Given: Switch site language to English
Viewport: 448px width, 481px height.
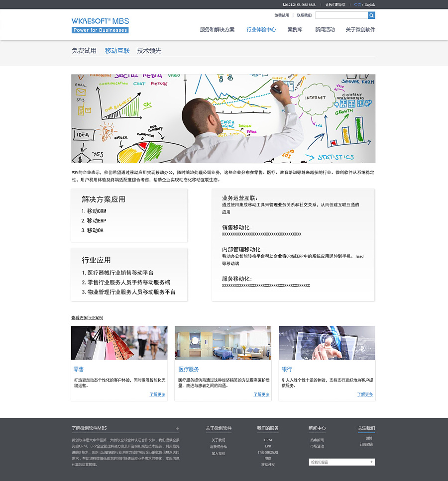Looking at the screenshot, I should [x=369, y=4].
